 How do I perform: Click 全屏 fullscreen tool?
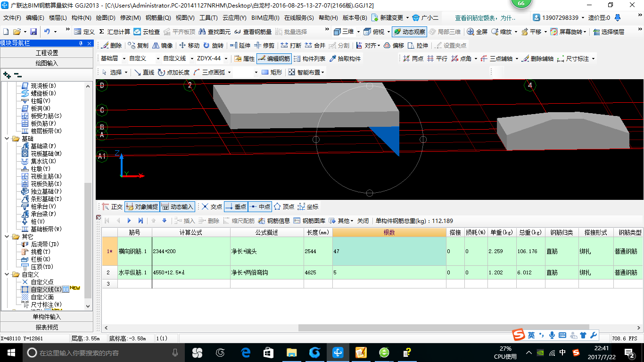[477, 32]
